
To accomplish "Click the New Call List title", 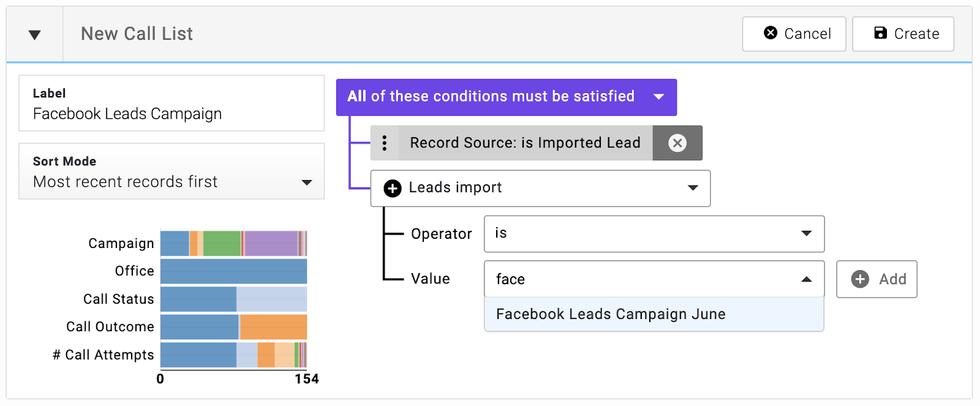I will tap(137, 34).
